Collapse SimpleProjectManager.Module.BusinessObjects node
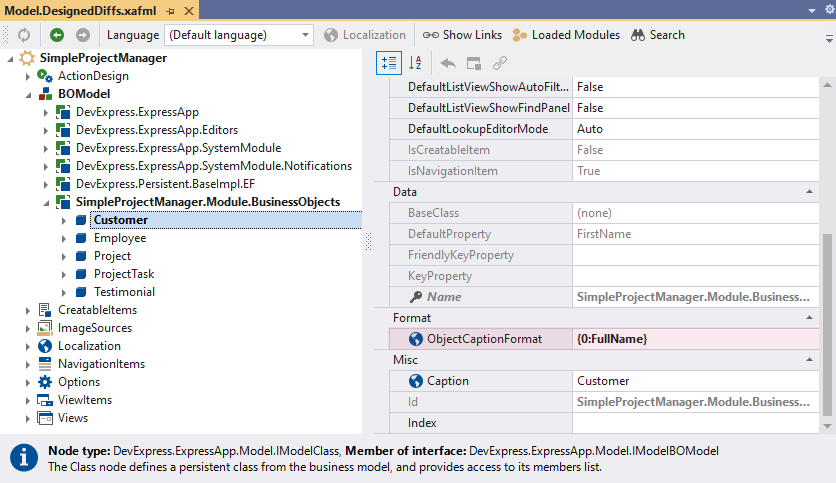836x483 pixels. click(x=46, y=203)
